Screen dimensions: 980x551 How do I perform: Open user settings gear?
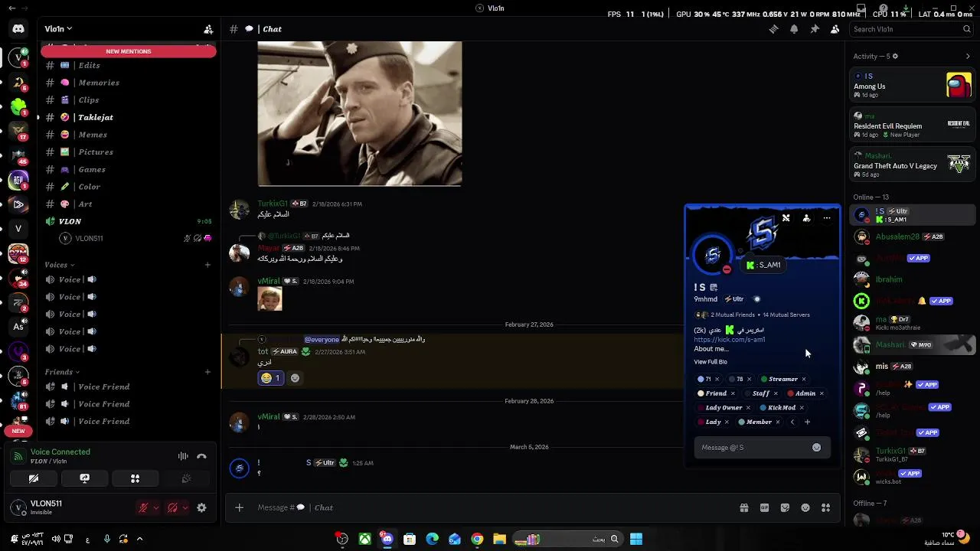coord(201,507)
